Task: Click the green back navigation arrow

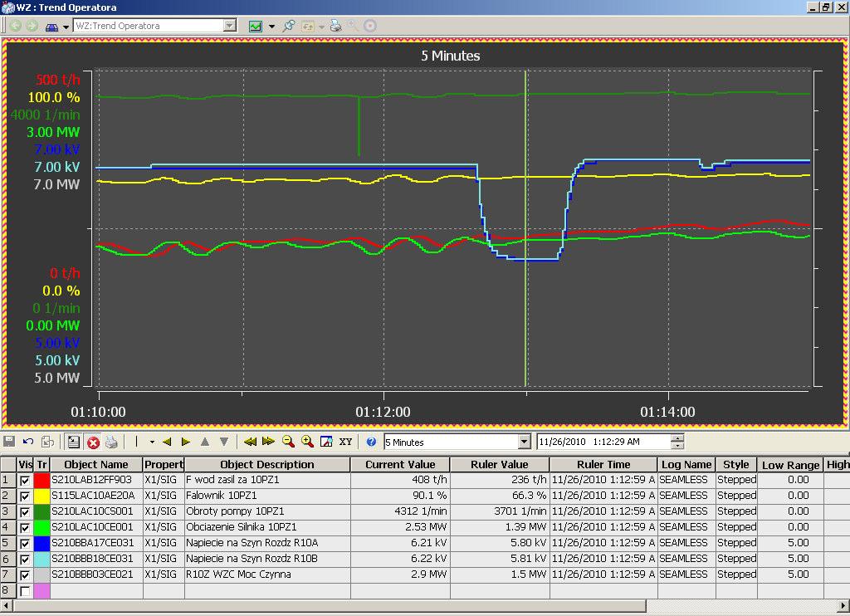Action: point(15,26)
